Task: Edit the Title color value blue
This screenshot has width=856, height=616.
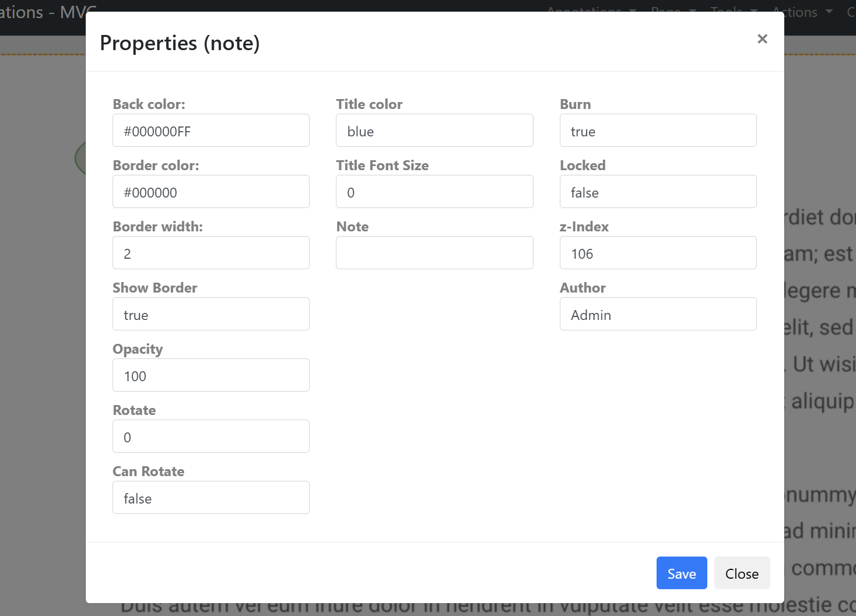Action: 434,131
